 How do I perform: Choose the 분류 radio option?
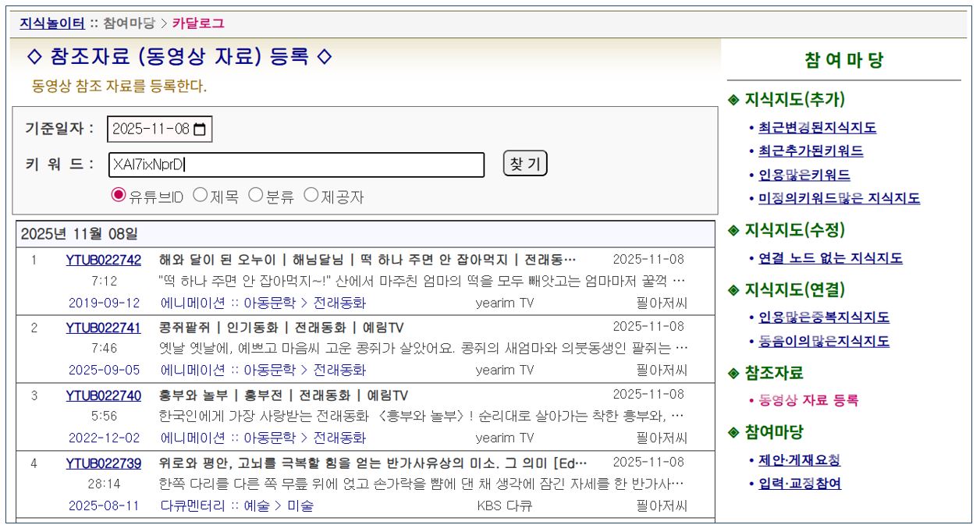[x=254, y=195]
